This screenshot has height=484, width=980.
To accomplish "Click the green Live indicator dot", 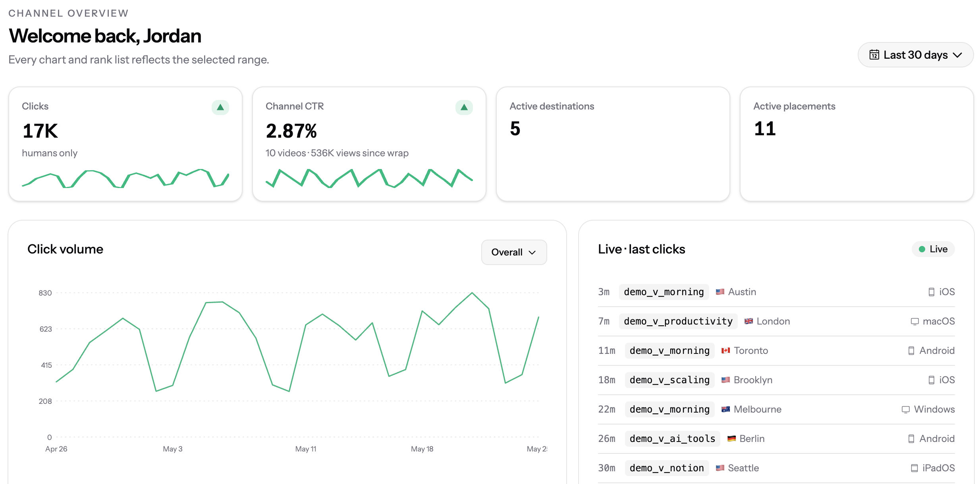I will pyautogui.click(x=922, y=249).
